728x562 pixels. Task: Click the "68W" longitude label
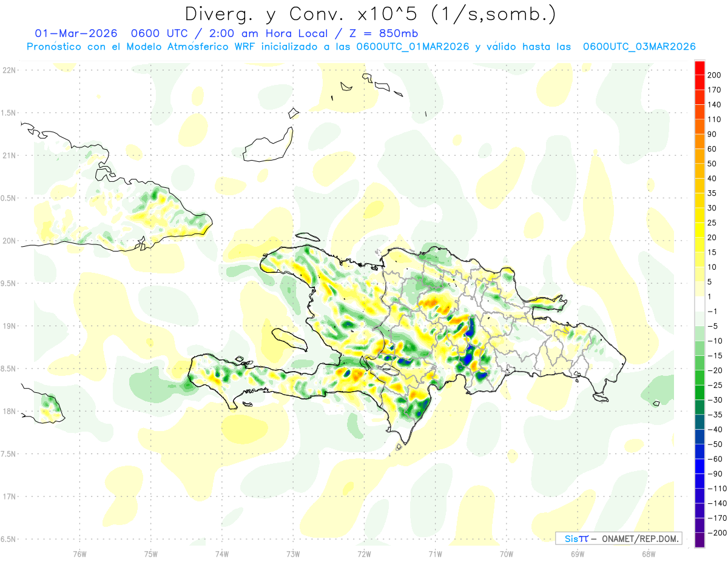[x=648, y=554]
